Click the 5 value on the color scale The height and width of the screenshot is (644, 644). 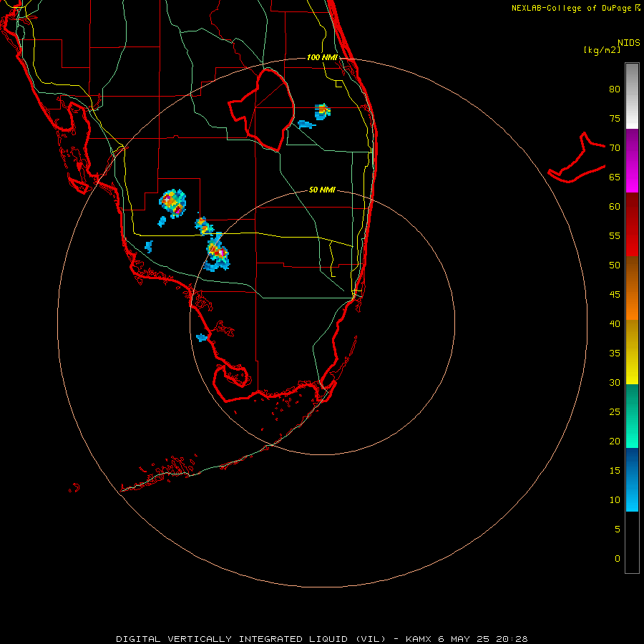618,530
